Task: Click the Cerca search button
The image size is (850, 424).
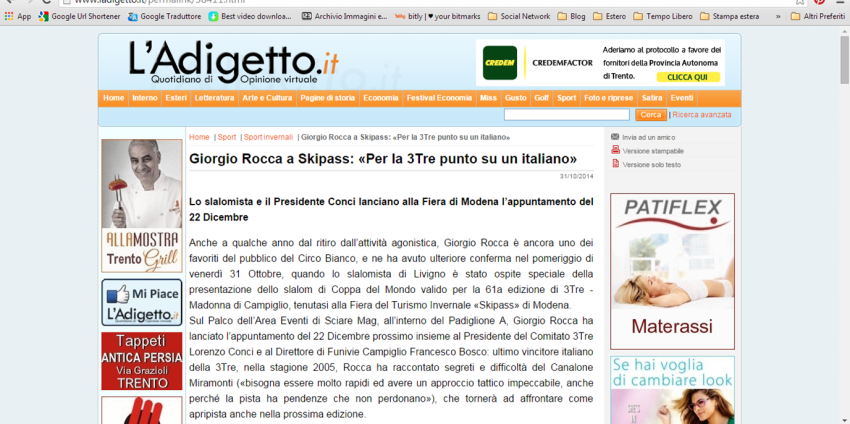Action: pos(651,115)
